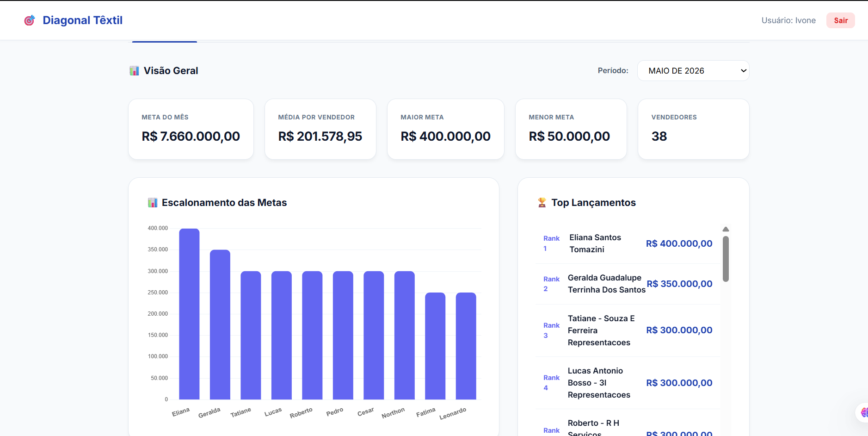Click Leonardo's bar in the chart
Screen dimensions: 868x436
466,346
